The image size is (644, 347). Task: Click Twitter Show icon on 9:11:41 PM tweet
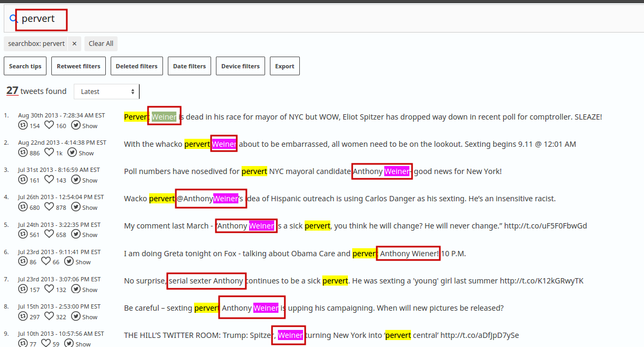pos(69,261)
